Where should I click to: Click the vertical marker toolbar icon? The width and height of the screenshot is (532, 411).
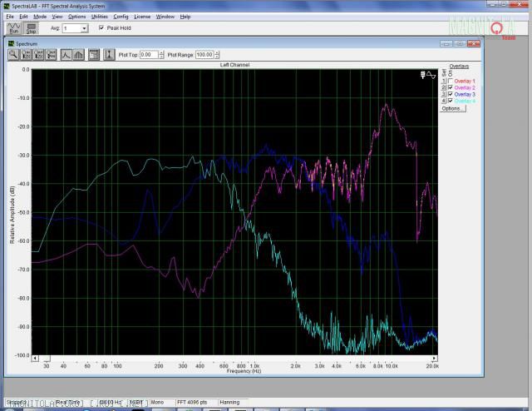(109, 55)
